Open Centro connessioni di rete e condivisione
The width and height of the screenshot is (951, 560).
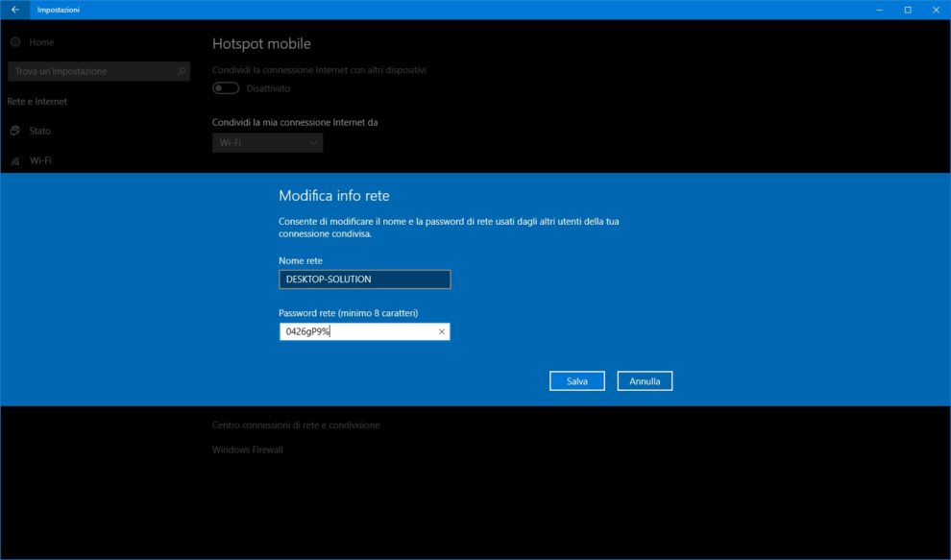coord(296,425)
